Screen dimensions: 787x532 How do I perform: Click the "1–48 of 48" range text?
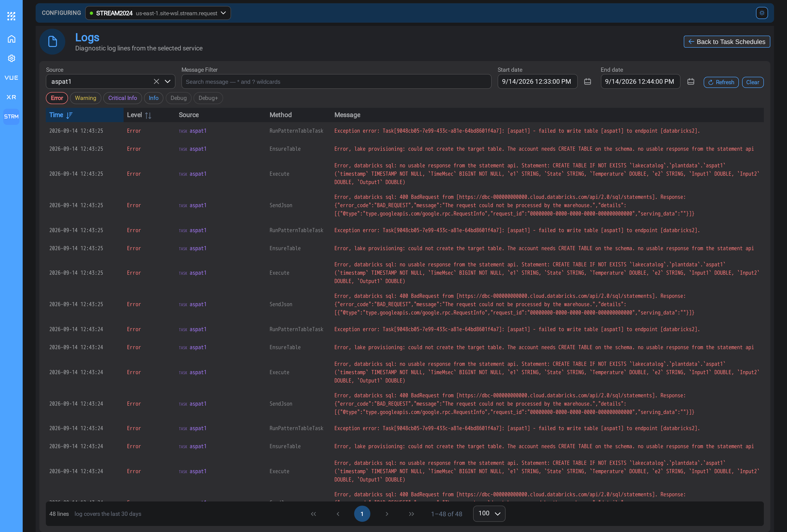446,514
